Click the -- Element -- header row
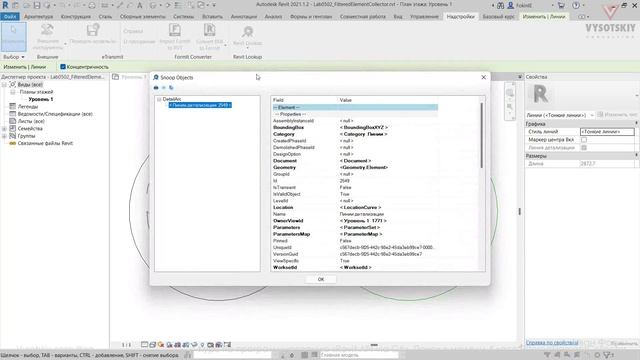This screenshot has height=360, width=640. coord(355,107)
